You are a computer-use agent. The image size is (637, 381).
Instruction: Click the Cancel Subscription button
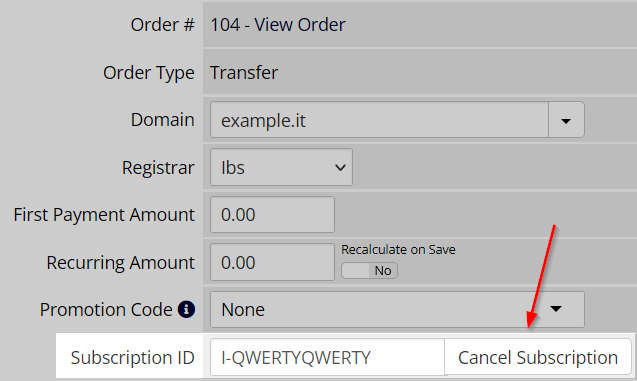pyautogui.click(x=538, y=357)
